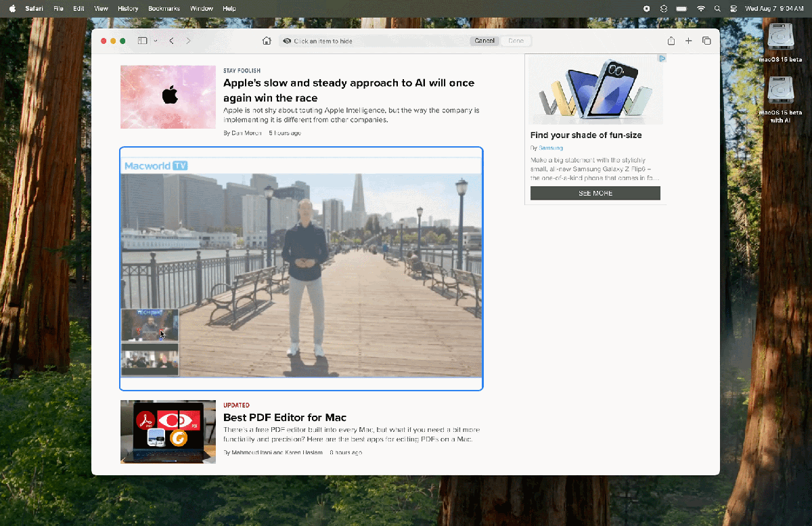Click the Apple logo article thumbnail
The height and width of the screenshot is (526, 812).
tap(168, 97)
